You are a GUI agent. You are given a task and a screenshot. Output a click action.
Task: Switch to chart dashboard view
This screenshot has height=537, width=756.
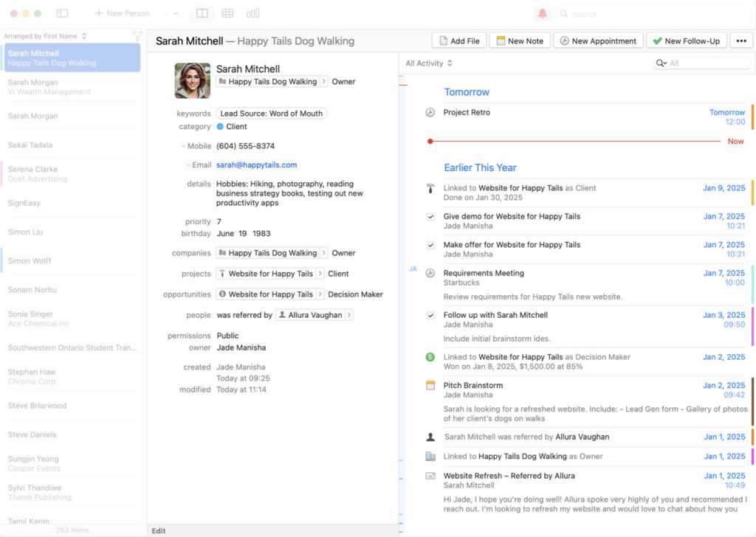coord(253,13)
